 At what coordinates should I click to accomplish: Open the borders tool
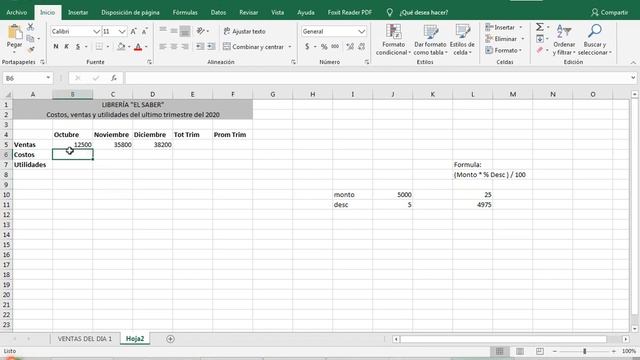pyautogui.click(x=99, y=47)
